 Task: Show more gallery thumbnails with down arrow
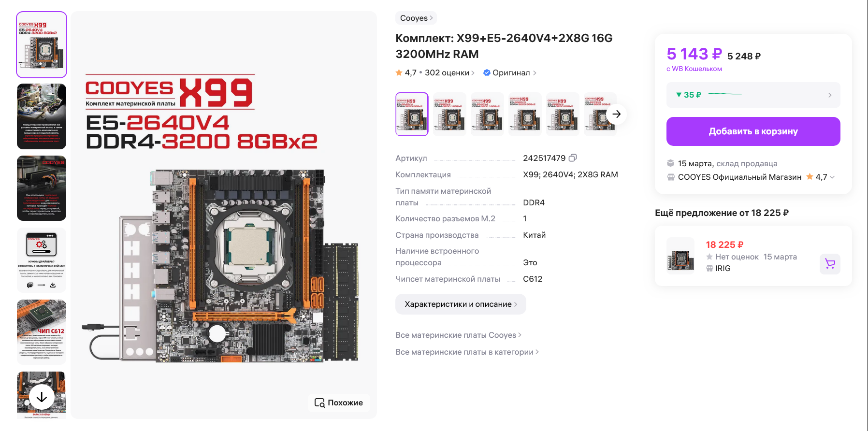coord(42,397)
